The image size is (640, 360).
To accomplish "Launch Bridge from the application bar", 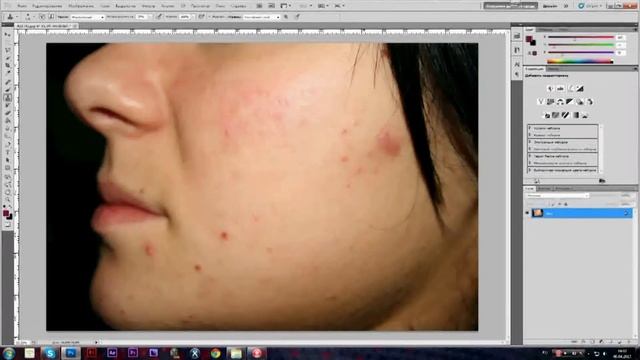I will tap(259, 6).
